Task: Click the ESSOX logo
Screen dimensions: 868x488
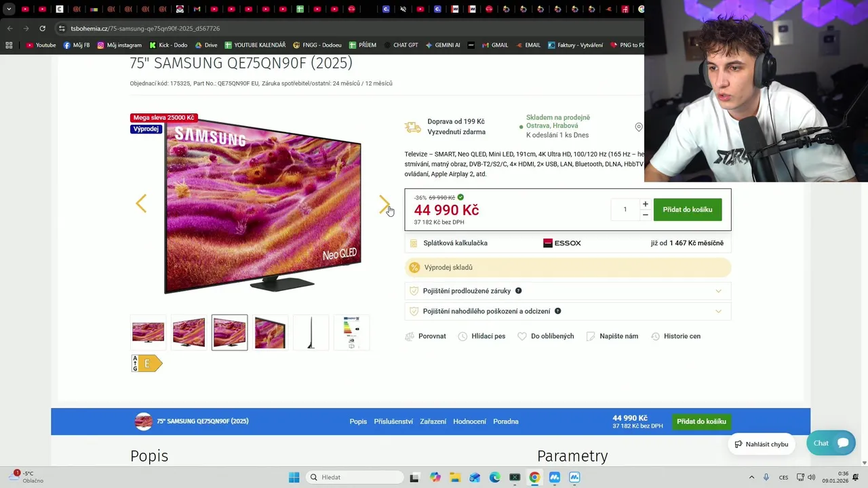Action: pyautogui.click(x=562, y=243)
